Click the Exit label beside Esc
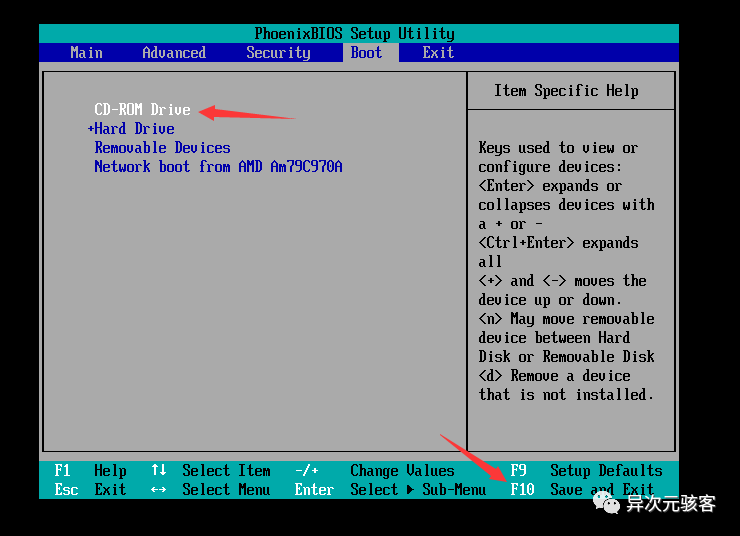This screenshot has width=740, height=536. (110, 489)
